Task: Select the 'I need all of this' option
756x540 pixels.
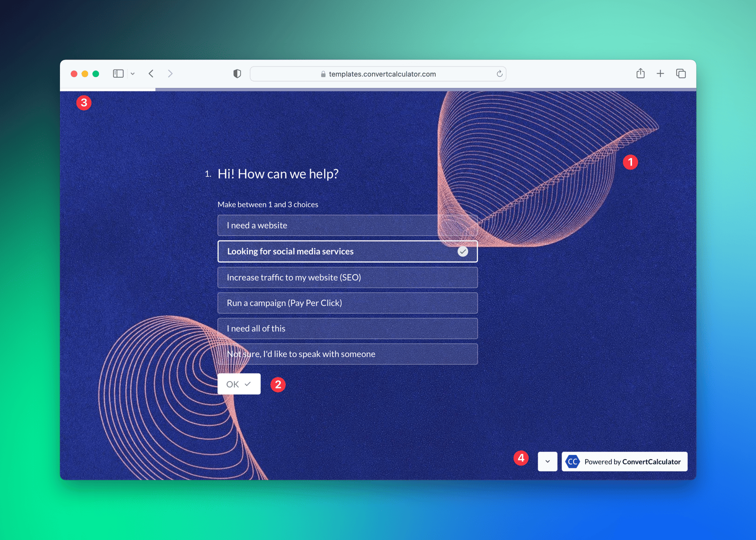Action: pos(347,328)
